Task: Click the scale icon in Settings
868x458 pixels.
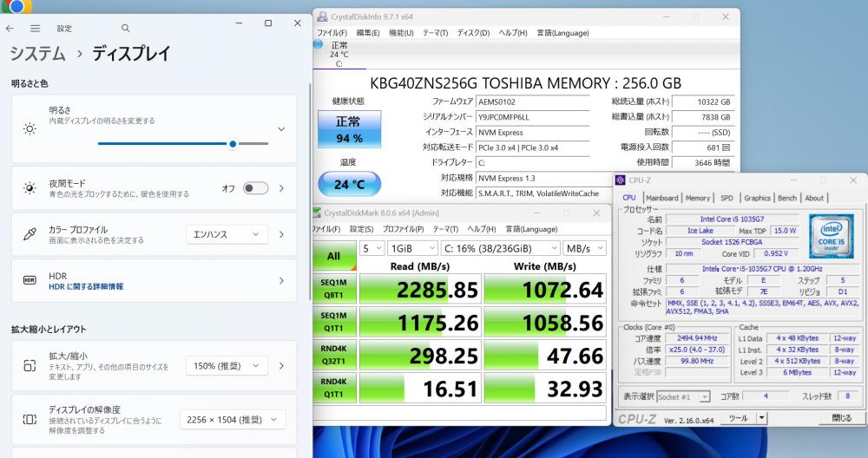Action: pos(30,366)
